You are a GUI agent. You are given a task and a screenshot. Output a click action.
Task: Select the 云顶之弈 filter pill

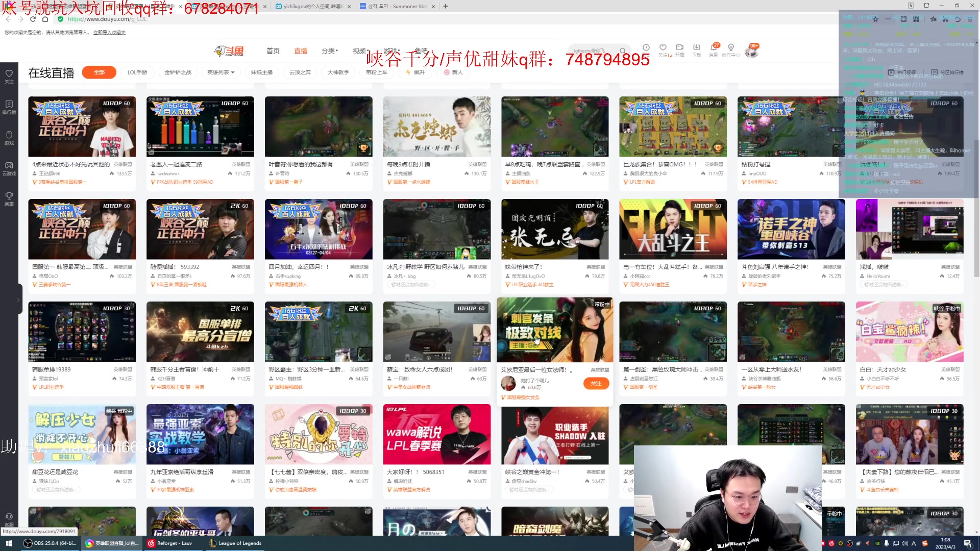tap(300, 72)
